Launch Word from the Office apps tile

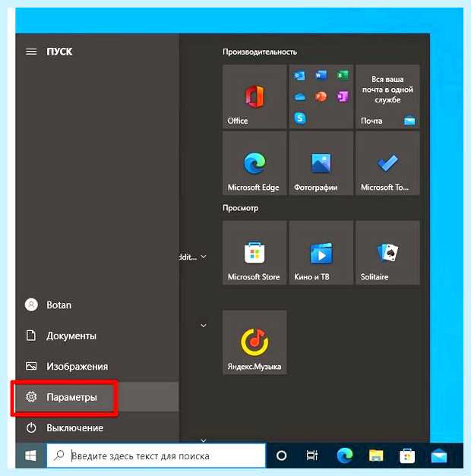(x=321, y=75)
